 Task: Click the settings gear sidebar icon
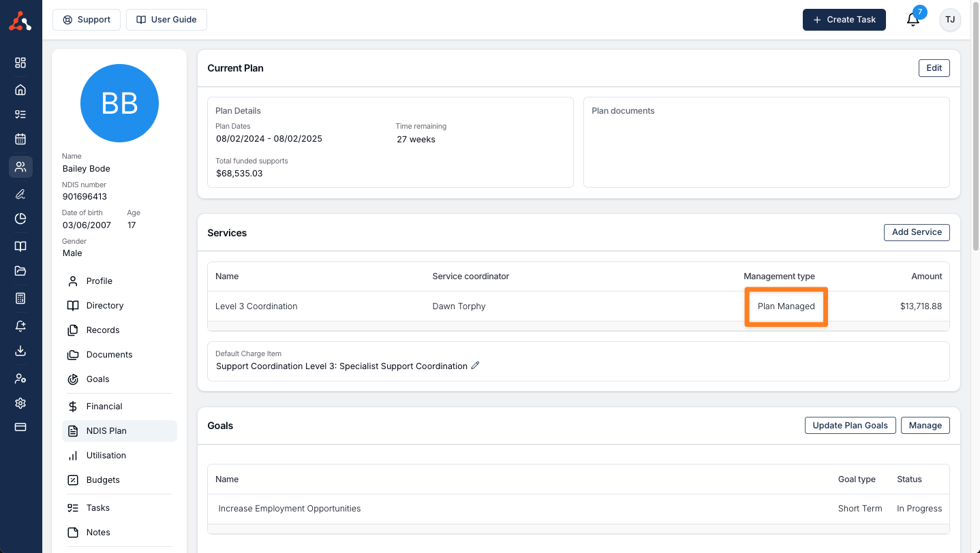[x=20, y=403]
